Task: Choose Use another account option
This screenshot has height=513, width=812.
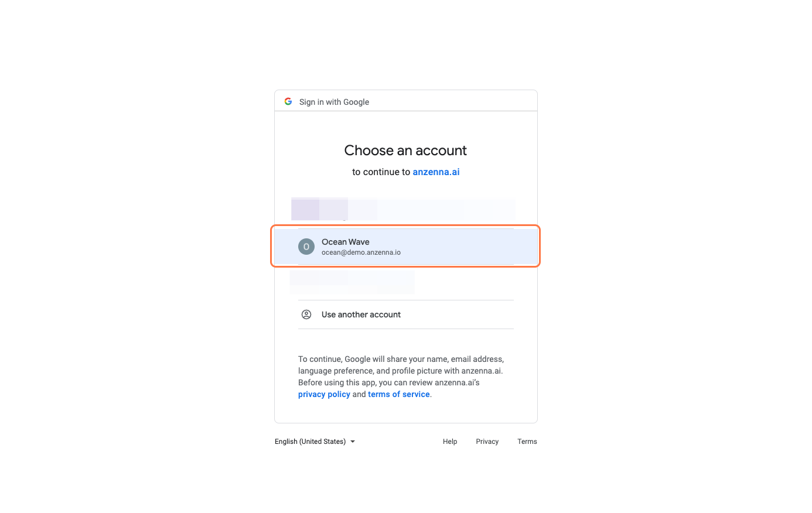Action: (x=361, y=314)
